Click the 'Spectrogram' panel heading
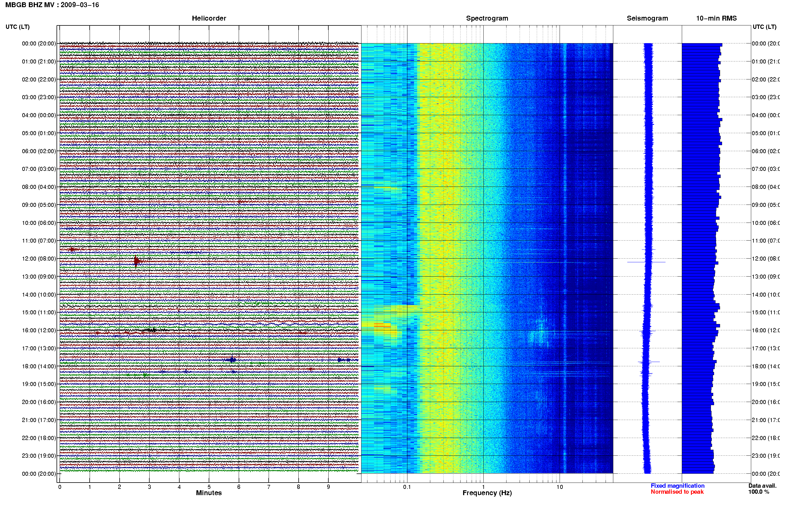Viewport: 812px width, 508px height. tap(487, 18)
